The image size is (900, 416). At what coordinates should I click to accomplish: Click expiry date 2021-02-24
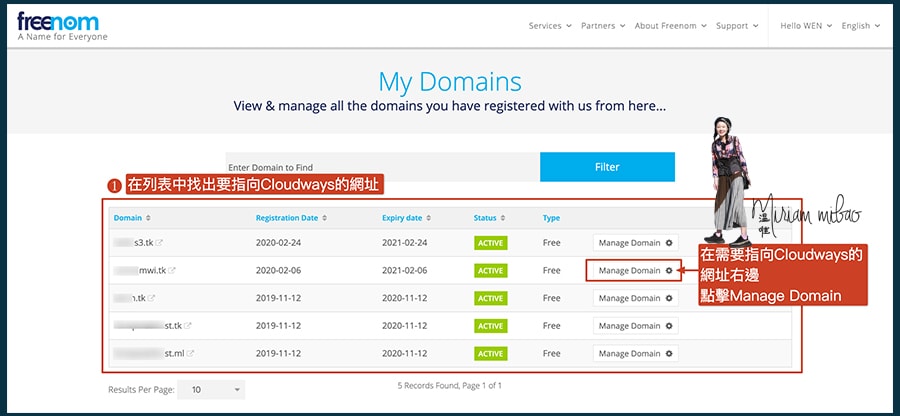point(405,243)
